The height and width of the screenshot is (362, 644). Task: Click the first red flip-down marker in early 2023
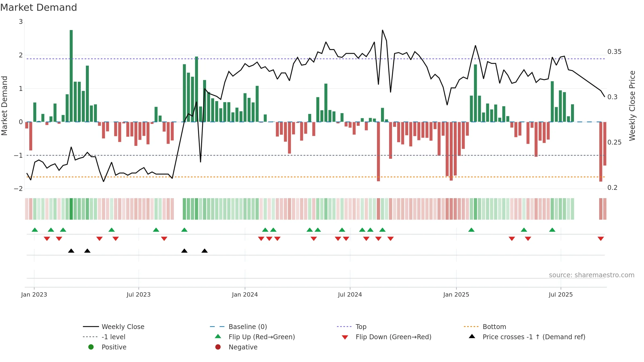pos(47,239)
